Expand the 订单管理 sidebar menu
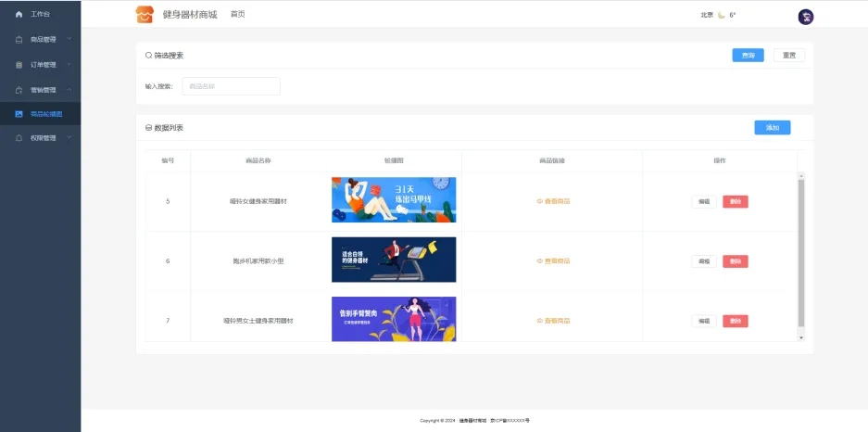868x432 pixels. click(69, 65)
